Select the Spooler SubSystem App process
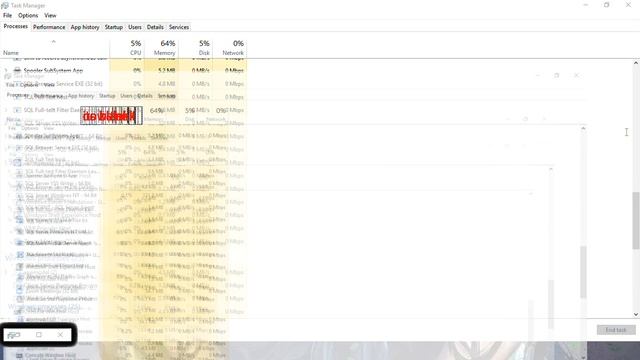Screen dimensions: 640x360 [123, 70]
